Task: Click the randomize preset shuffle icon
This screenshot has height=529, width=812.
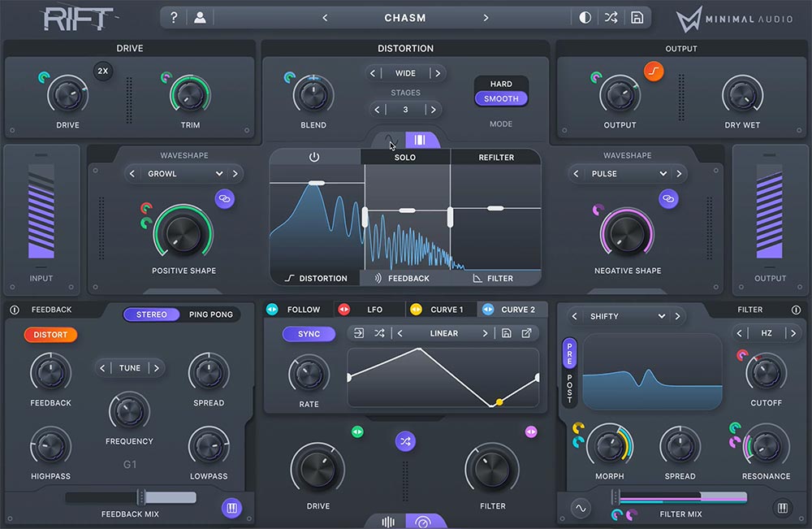Action: click(611, 17)
